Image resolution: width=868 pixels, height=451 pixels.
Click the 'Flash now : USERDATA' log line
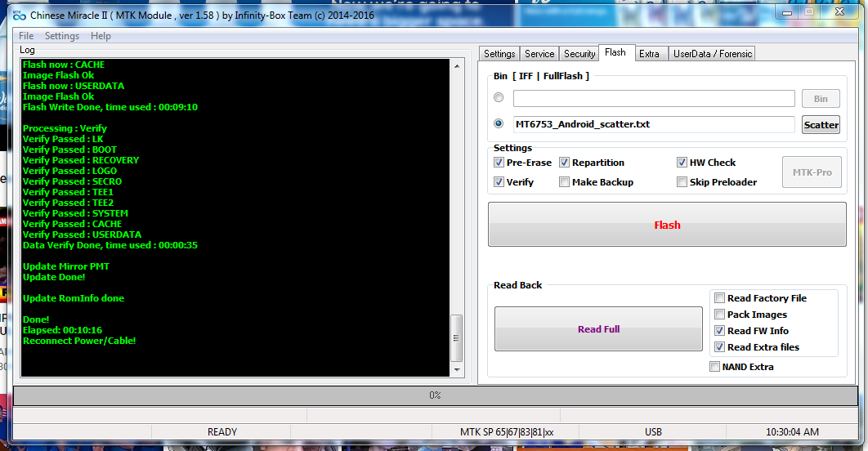[x=74, y=86]
